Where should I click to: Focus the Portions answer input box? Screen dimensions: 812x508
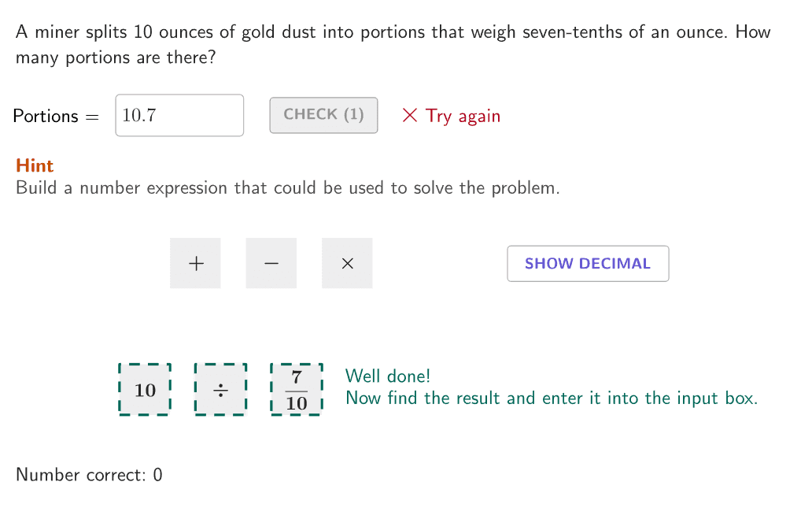179,116
